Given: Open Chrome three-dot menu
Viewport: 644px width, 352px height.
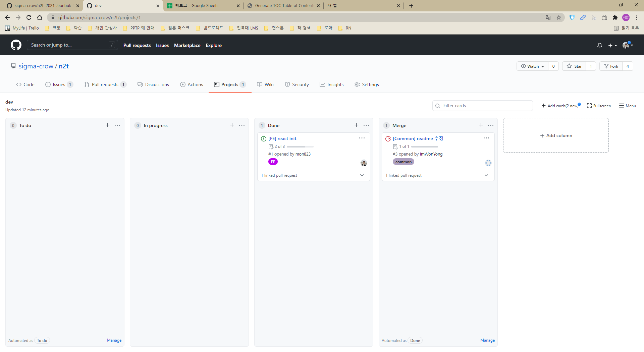Looking at the screenshot, I should (637, 17).
